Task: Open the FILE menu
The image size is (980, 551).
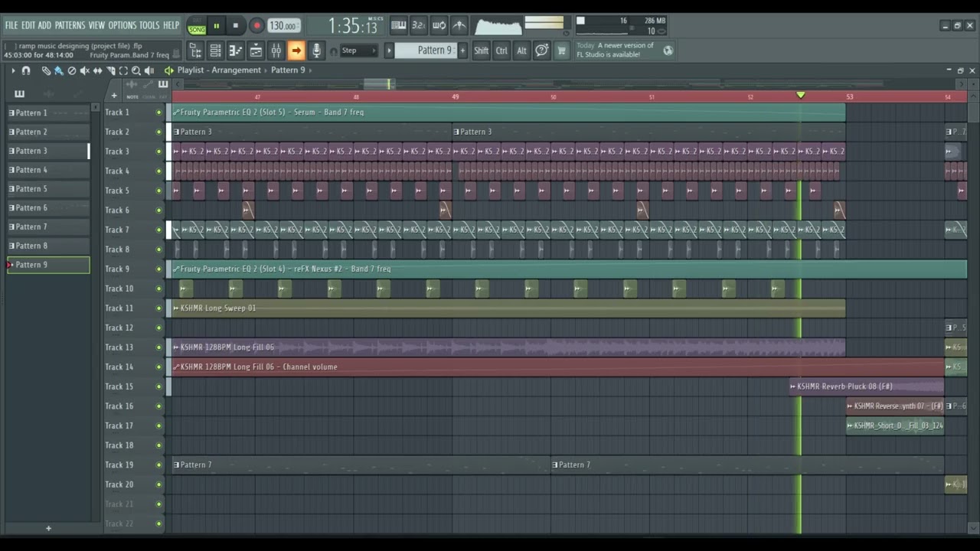Action: (x=11, y=25)
